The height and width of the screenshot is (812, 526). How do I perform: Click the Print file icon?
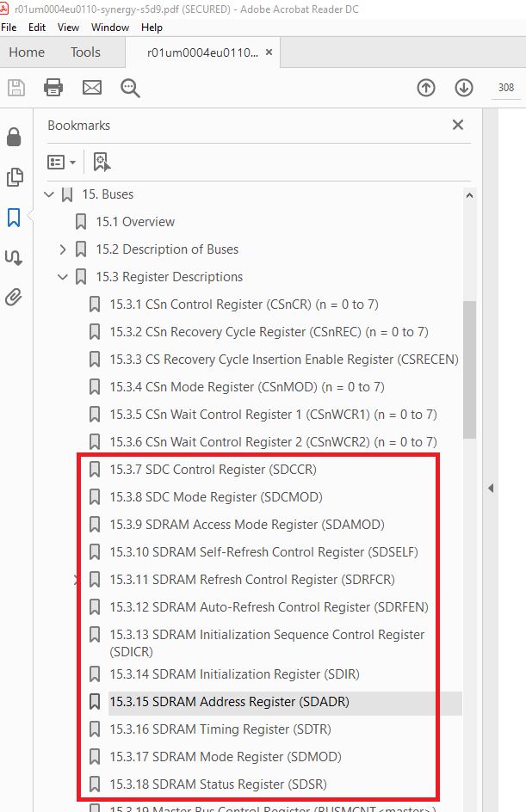(x=53, y=87)
